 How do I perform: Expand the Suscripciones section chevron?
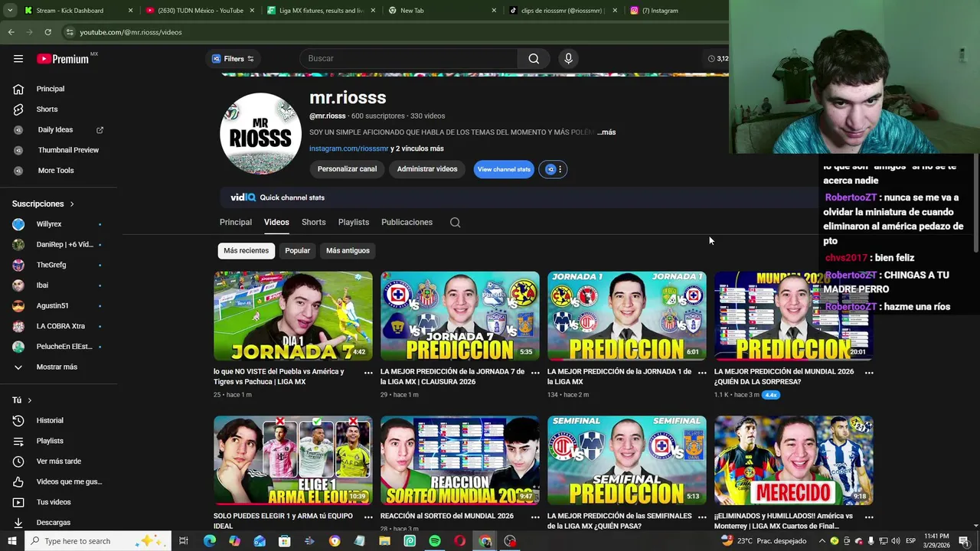pos(72,204)
